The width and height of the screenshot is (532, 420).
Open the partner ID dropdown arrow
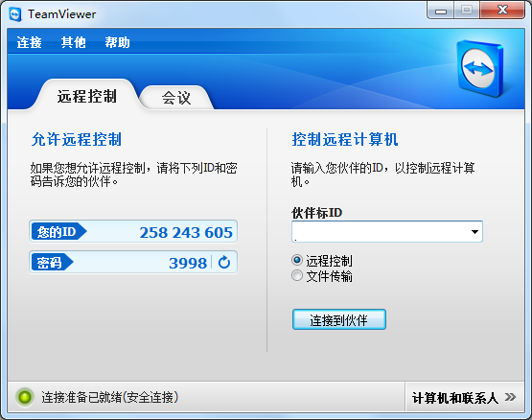click(474, 232)
